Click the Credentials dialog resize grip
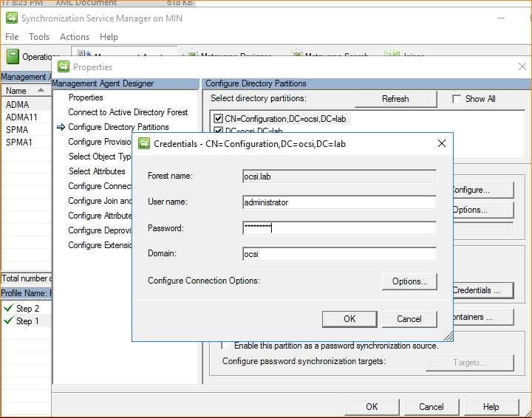This screenshot has height=418, width=532. [x=449, y=336]
